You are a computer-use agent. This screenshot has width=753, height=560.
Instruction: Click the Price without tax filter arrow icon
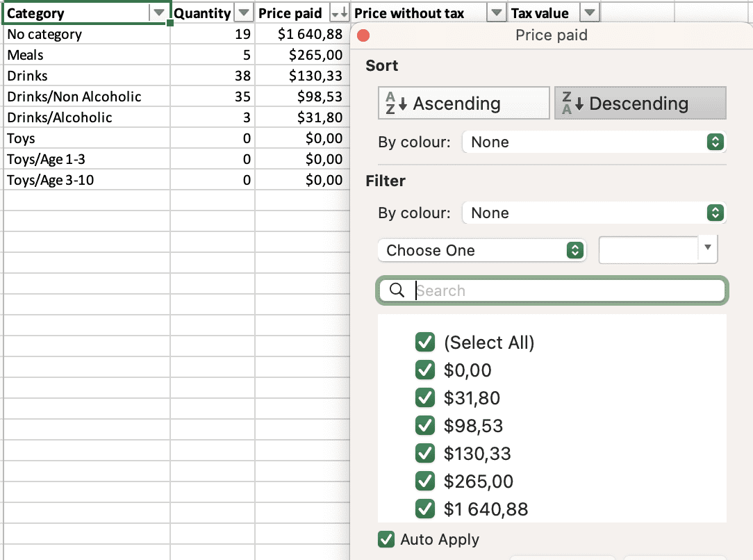tap(496, 13)
